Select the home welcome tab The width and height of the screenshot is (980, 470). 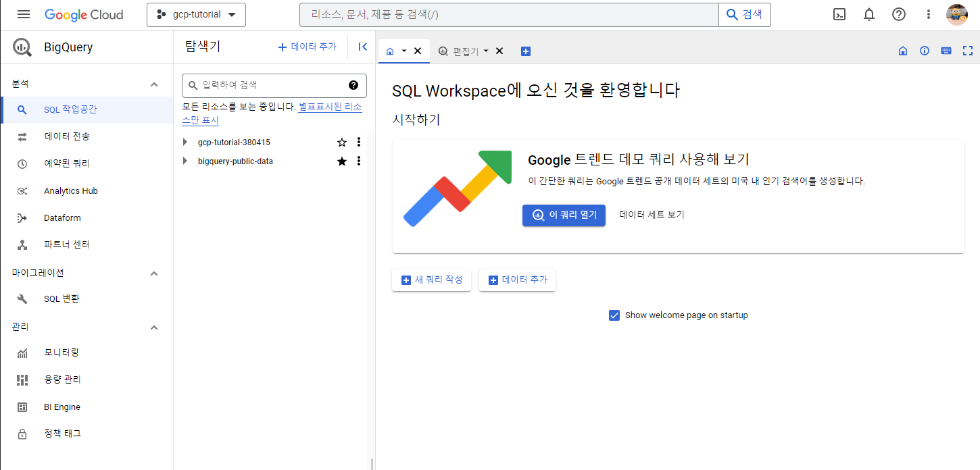[390, 51]
